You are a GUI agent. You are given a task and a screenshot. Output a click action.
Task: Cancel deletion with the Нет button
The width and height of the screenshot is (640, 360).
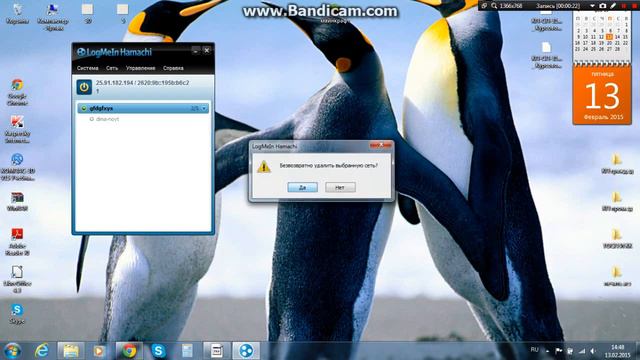click(340, 187)
